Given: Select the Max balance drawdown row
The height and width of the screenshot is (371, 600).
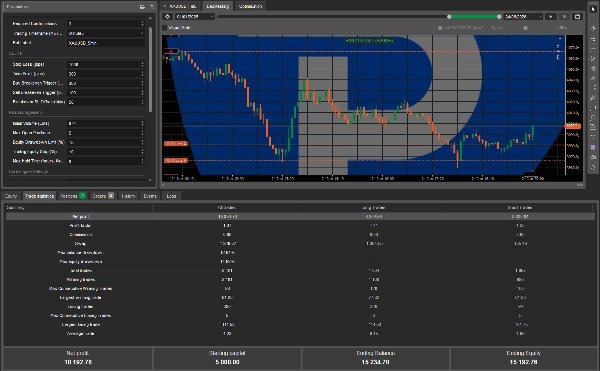Looking at the screenshot, I should pos(300,252).
